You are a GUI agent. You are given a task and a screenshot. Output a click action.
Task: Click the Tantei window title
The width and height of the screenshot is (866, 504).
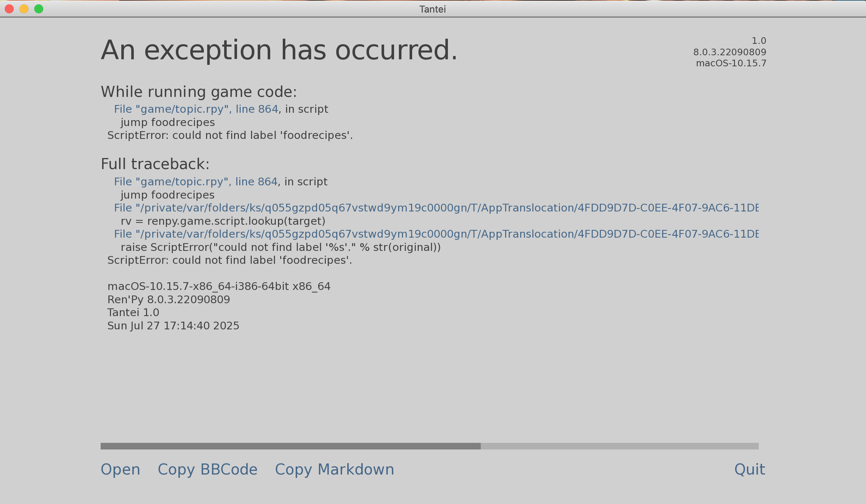coord(432,9)
